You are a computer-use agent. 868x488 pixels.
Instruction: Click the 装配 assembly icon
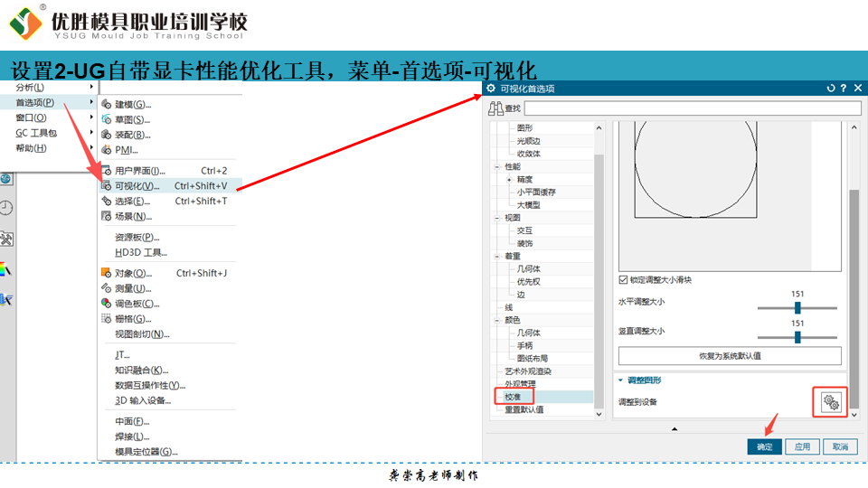click(x=107, y=135)
